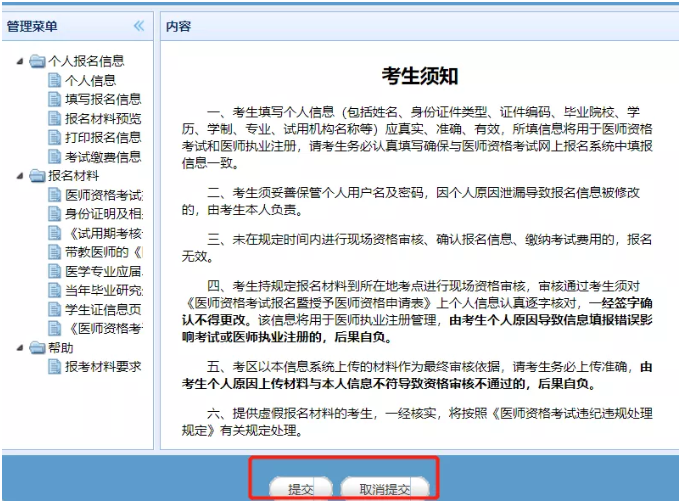Click document icon beside 学生证信息页

[55, 309]
